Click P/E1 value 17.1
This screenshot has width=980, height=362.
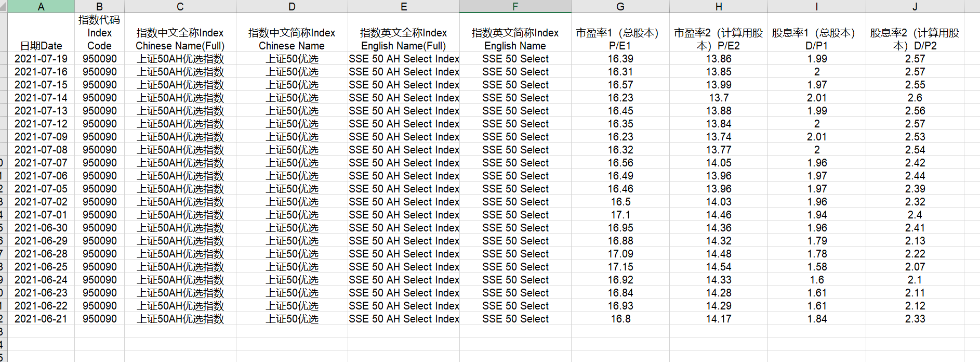[620, 215]
